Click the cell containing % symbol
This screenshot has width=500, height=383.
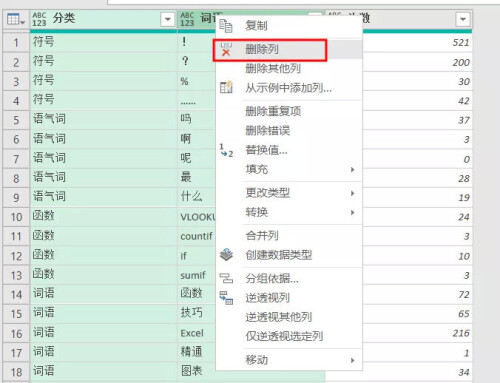197,81
